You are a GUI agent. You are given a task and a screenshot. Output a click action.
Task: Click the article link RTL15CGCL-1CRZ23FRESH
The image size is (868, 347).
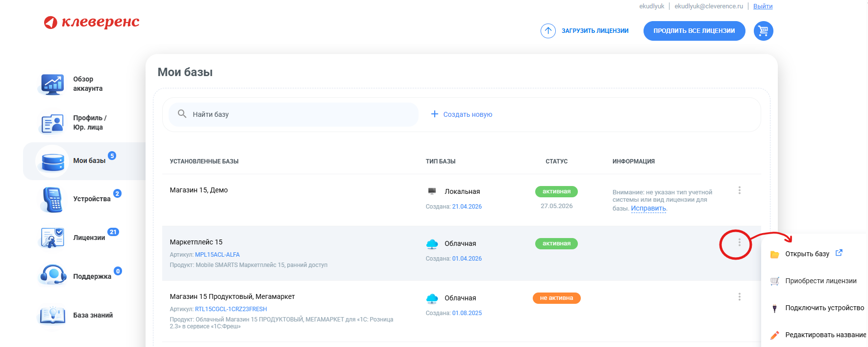point(231,309)
